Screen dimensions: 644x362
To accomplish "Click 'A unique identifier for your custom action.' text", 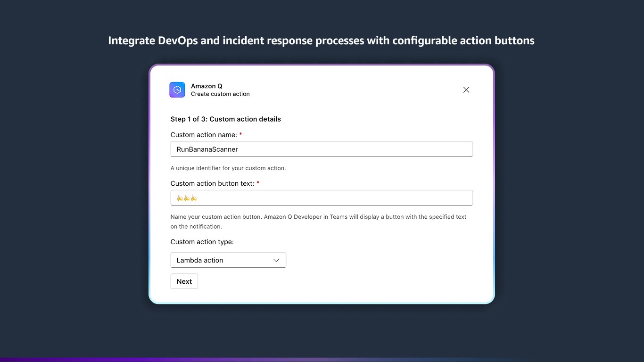I will coord(228,168).
